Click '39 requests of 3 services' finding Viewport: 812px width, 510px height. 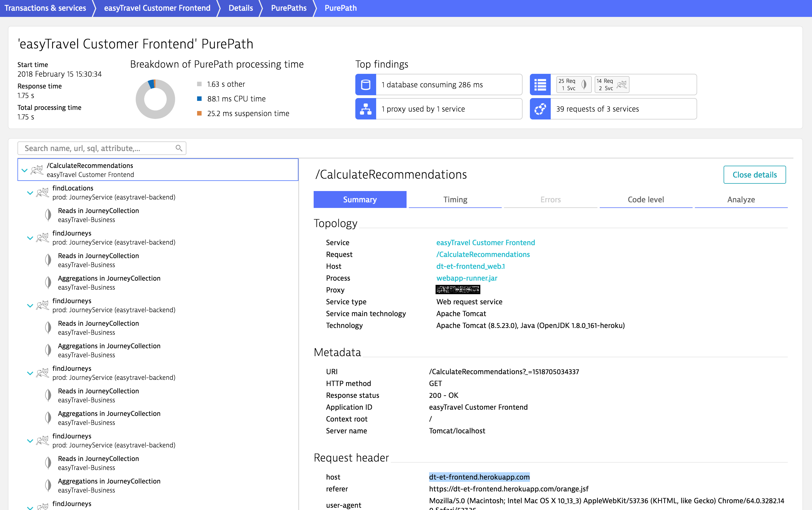click(x=613, y=109)
